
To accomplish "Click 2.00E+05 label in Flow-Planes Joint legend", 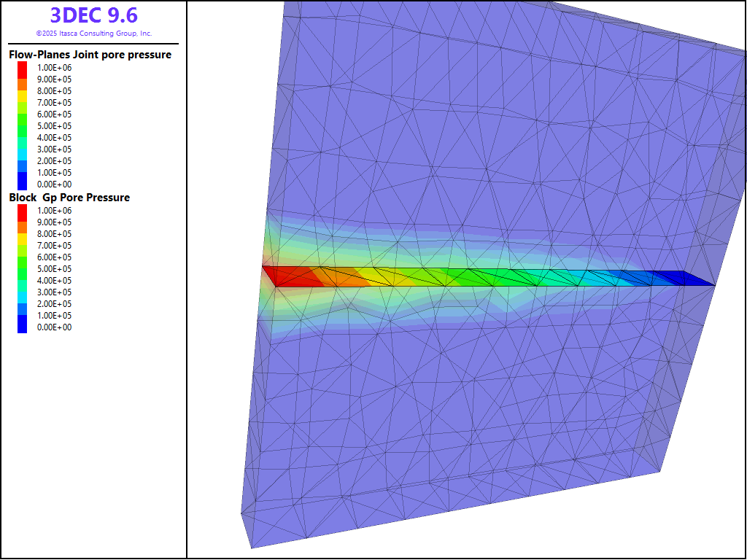I will point(55,161).
